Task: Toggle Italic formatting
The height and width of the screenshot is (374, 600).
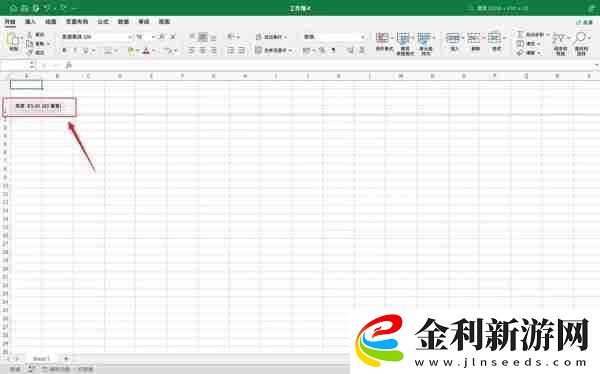Action: coord(75,51)
